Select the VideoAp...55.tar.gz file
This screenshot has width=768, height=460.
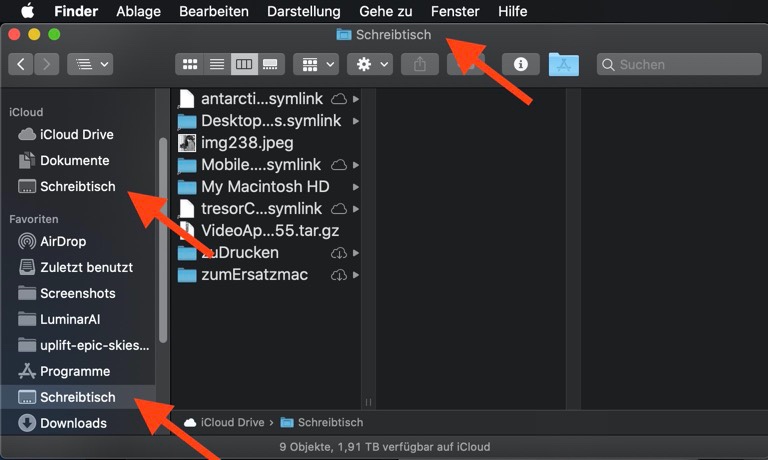click(x=268, y=231)
